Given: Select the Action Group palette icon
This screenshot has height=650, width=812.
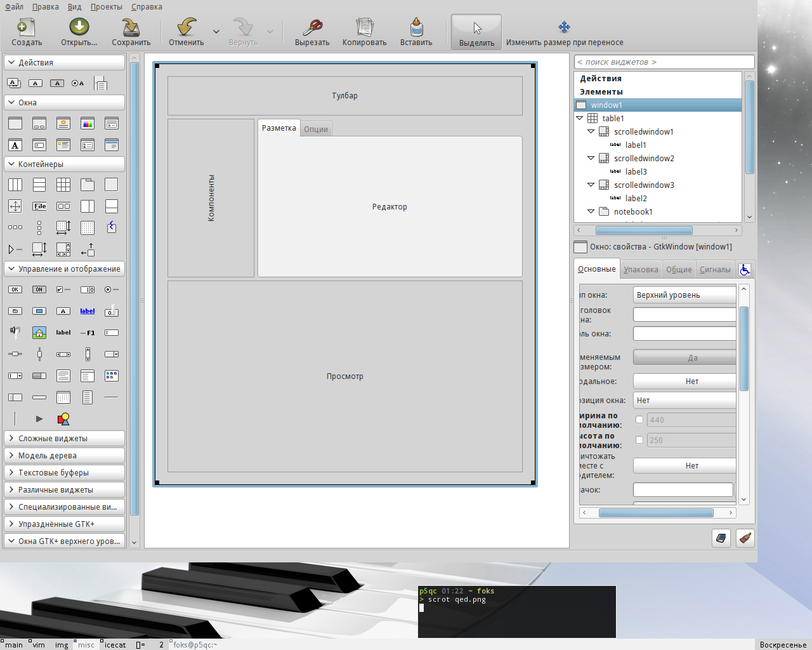Looking at the screenshot, I should tap(14, 83).
